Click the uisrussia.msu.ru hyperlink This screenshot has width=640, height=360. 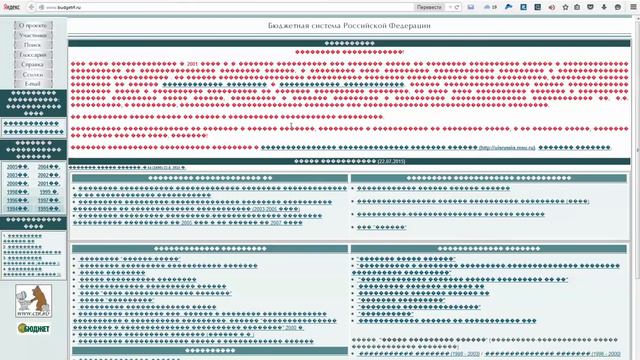click(507, 148)
